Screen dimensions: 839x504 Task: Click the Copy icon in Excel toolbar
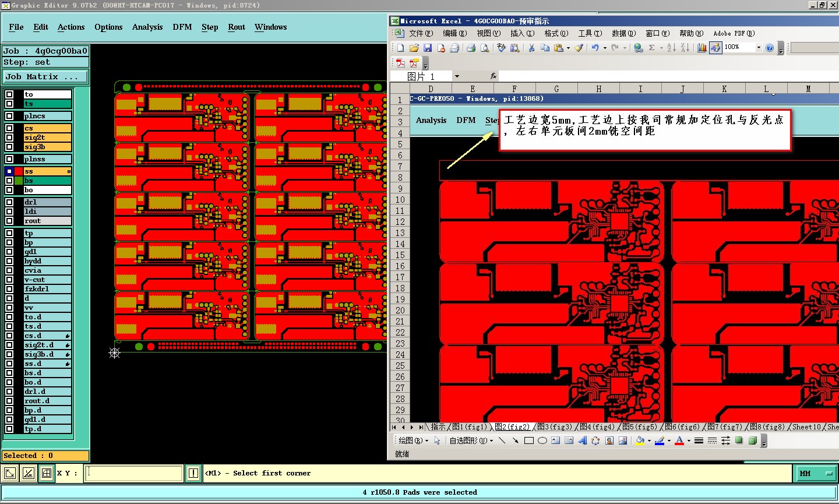[545, 48]
